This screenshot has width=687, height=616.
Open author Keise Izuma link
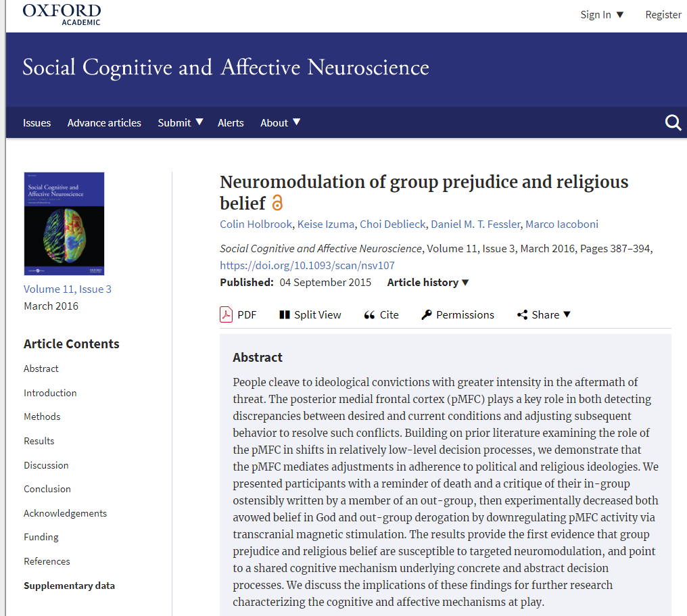point(326,224)
